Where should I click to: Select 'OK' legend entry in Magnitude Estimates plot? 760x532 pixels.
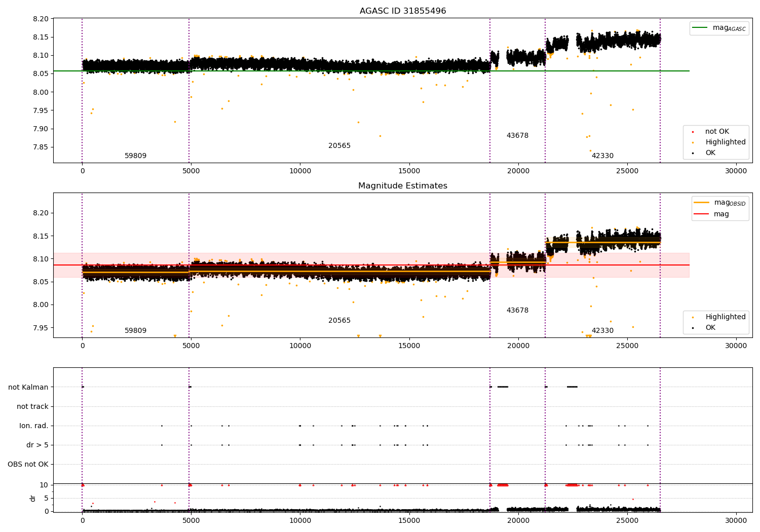710,328
